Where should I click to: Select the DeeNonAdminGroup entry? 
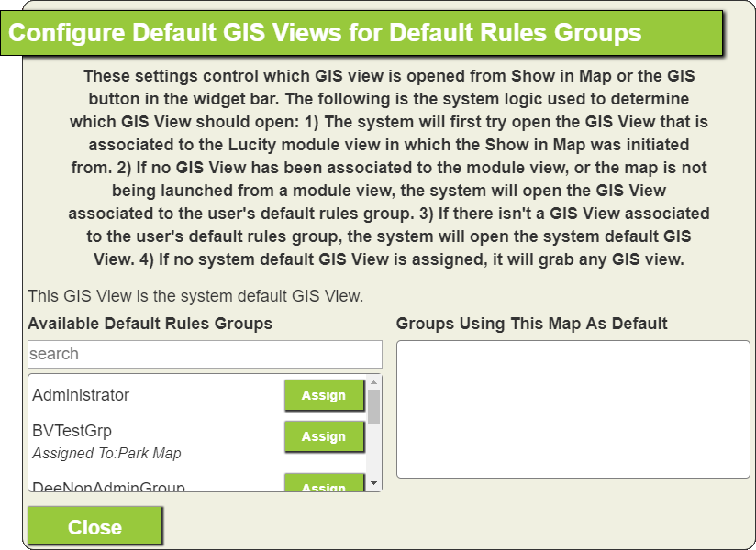point(108,487)
